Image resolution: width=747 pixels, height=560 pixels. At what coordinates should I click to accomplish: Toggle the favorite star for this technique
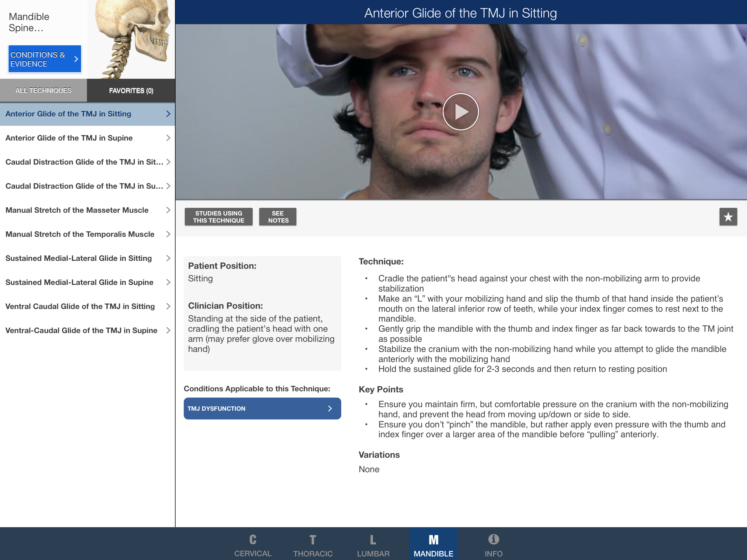tap(728, 217)
